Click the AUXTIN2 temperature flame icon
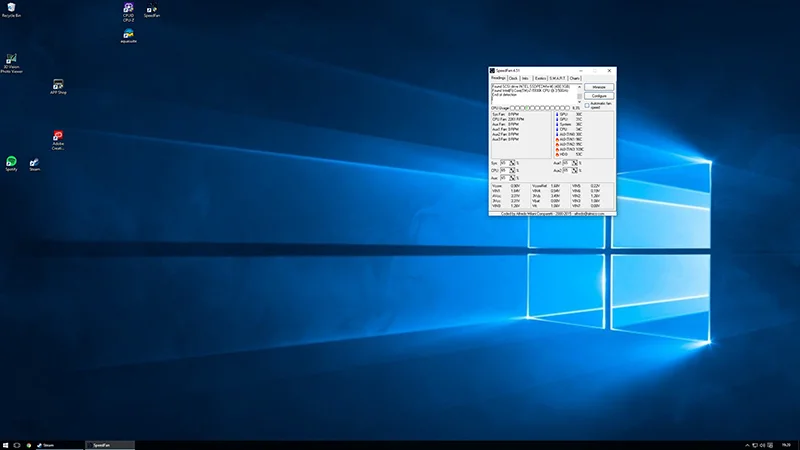Screen dimensions: 800x450 tap(557, 144)
